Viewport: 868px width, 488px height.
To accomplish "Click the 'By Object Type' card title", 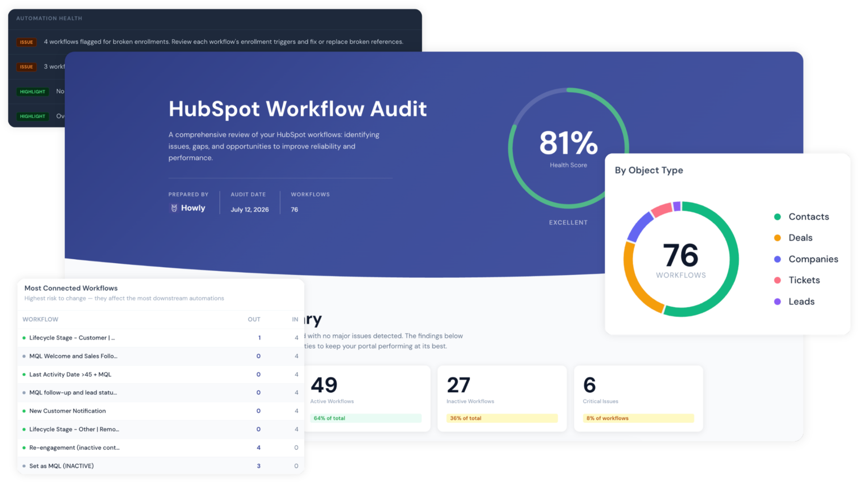I will tap(649, 170).
